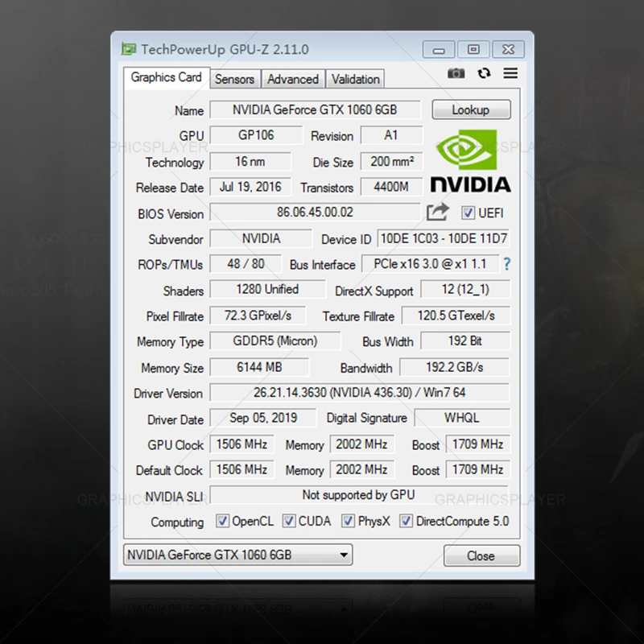Click the Texture Fillrate label
This screenshot has width=644, height=644.
(358, 316)
